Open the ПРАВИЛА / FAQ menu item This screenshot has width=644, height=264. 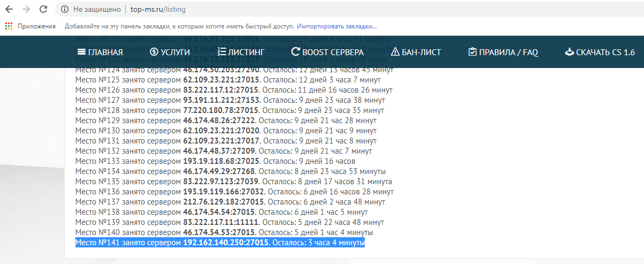coord(503,52)
